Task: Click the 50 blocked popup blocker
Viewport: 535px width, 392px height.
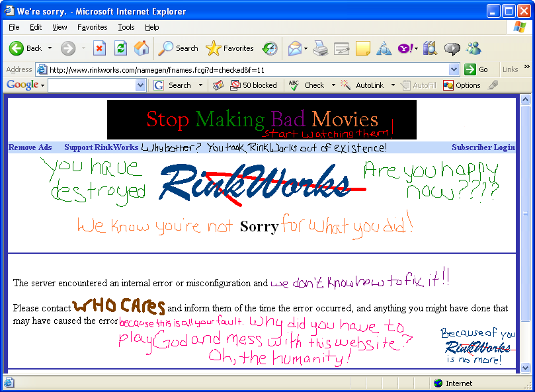Action: coord(253,85)
